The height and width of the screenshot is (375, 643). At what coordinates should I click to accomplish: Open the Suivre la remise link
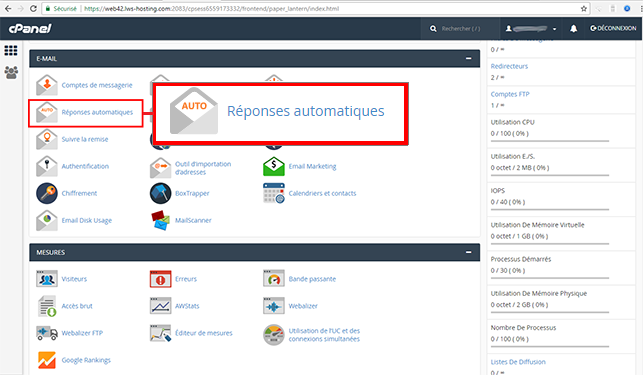pos(85,139)
